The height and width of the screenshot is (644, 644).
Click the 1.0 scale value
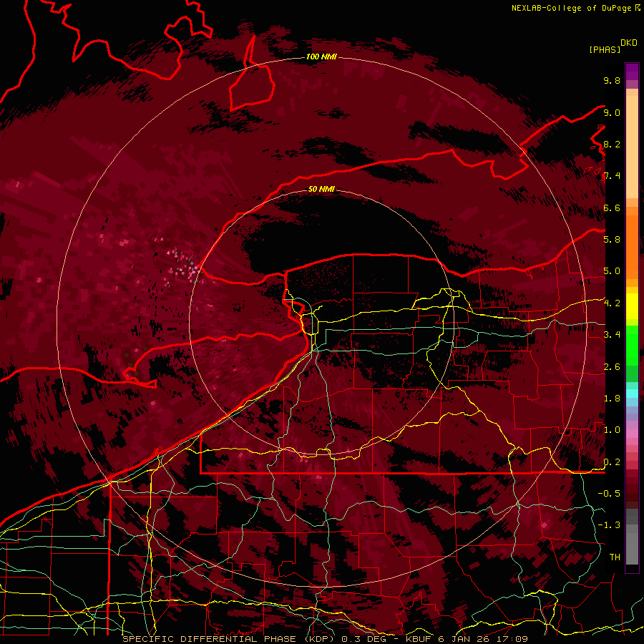point(612,430)
